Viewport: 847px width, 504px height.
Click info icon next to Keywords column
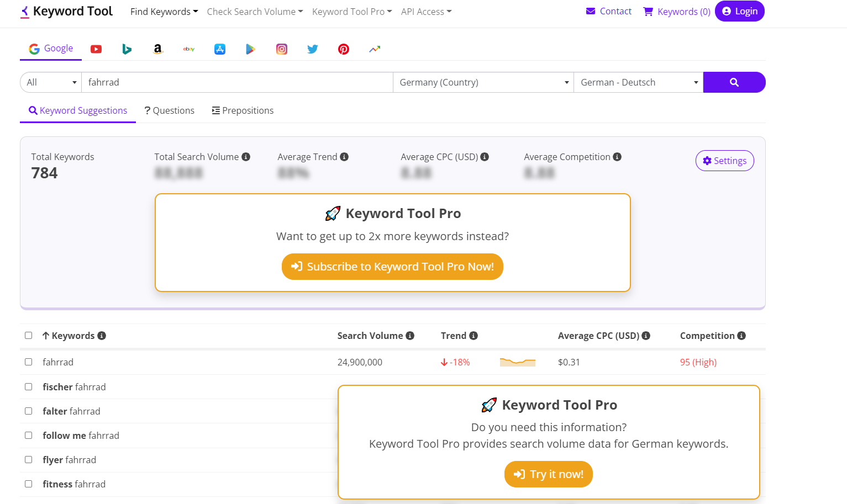102,336
